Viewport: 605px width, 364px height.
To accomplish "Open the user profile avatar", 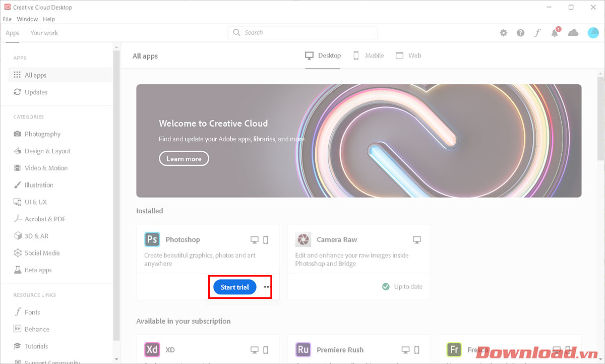I will point(593,33).
